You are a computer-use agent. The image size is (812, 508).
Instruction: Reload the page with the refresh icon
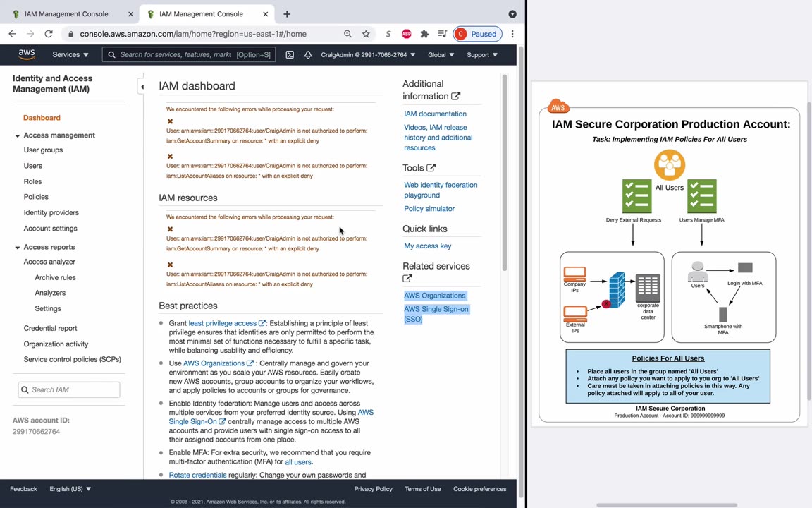49,34
